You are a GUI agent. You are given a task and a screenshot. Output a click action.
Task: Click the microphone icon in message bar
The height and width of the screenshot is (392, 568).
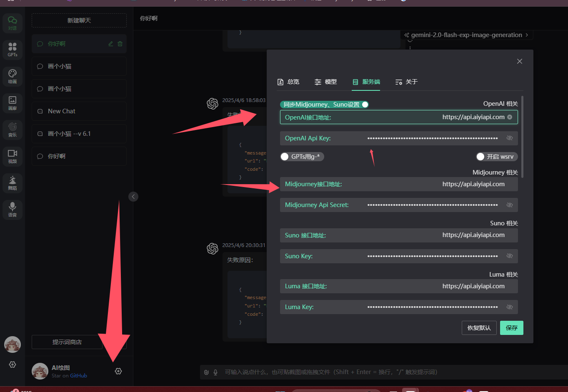pos(215,372)
